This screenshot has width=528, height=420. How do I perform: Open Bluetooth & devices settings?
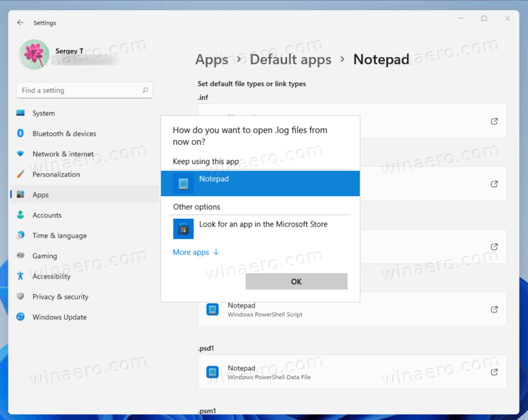pos(84,134)
